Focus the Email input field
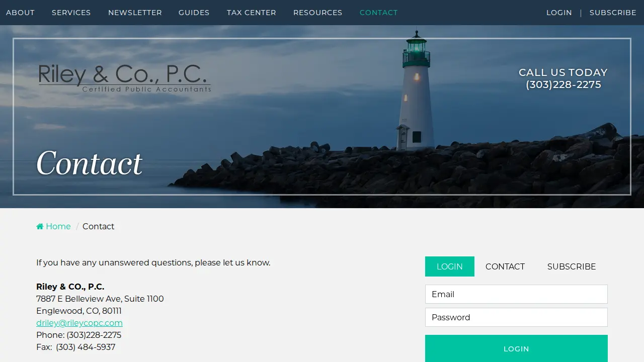 click(x=516, y=294)
